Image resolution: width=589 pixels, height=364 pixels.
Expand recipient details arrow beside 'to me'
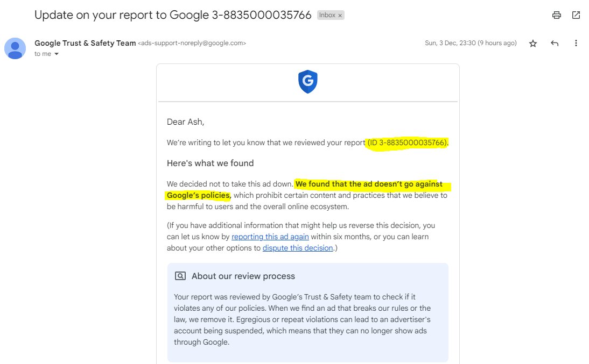(57, 54)
